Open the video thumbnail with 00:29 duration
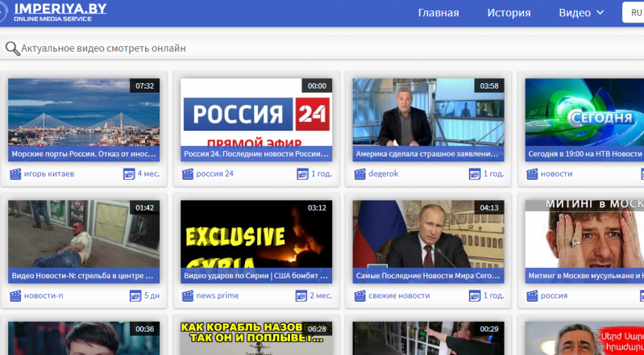 tap(428, 339)
